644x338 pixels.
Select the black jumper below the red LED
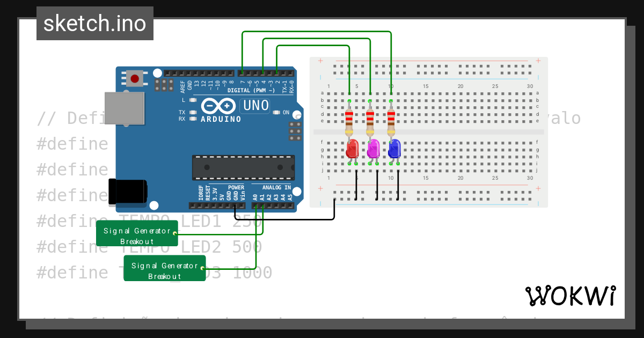[x=356, y=184]
